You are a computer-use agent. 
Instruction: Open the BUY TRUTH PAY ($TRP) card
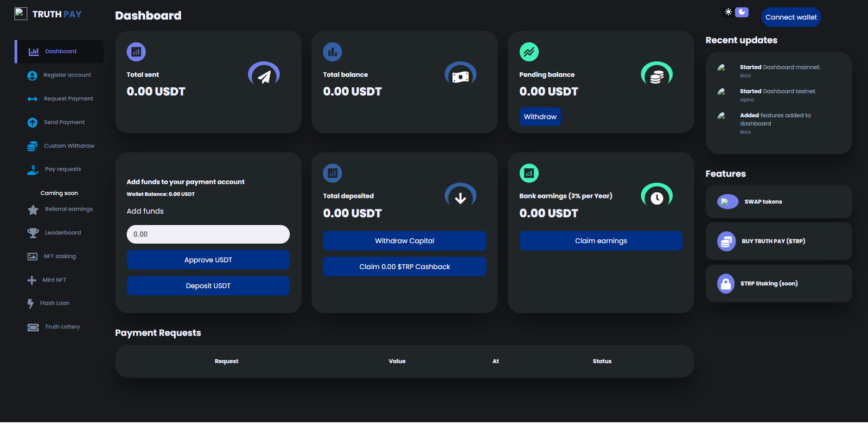point(778,241)
